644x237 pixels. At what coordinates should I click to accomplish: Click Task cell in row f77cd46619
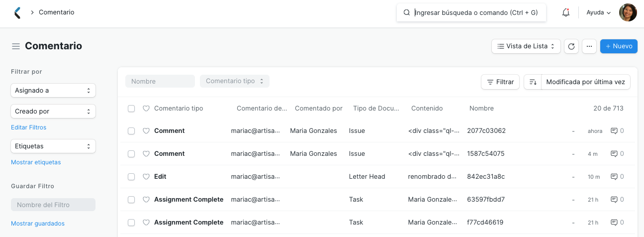356,223
